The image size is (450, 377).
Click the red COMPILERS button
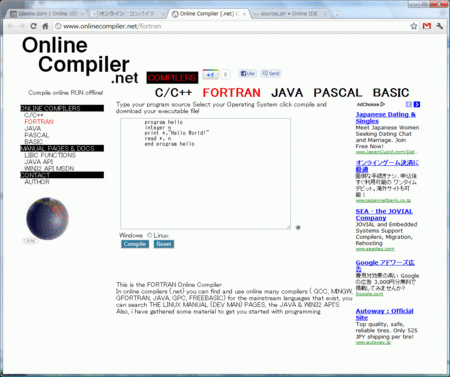click(172, 78)
